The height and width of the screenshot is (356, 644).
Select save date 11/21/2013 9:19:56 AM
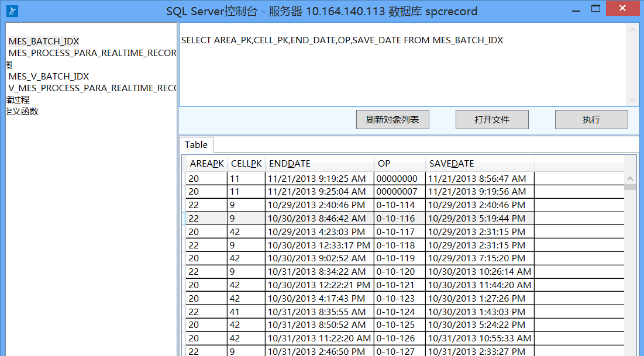pos(480,192)
